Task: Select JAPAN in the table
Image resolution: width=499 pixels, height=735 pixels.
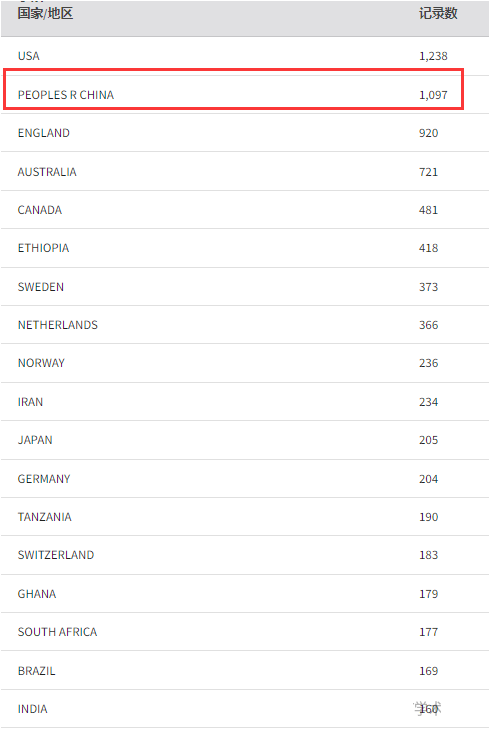Action: [x=35, y=440]
